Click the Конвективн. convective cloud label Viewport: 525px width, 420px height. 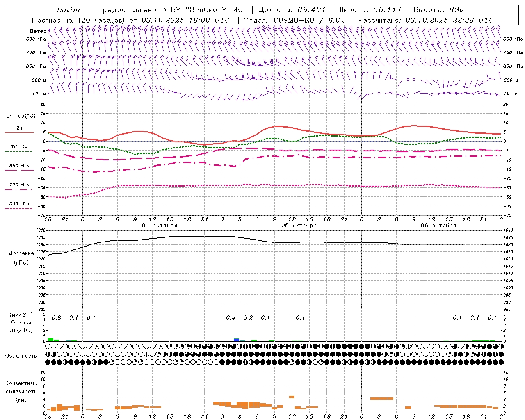[x=21, y=383]
